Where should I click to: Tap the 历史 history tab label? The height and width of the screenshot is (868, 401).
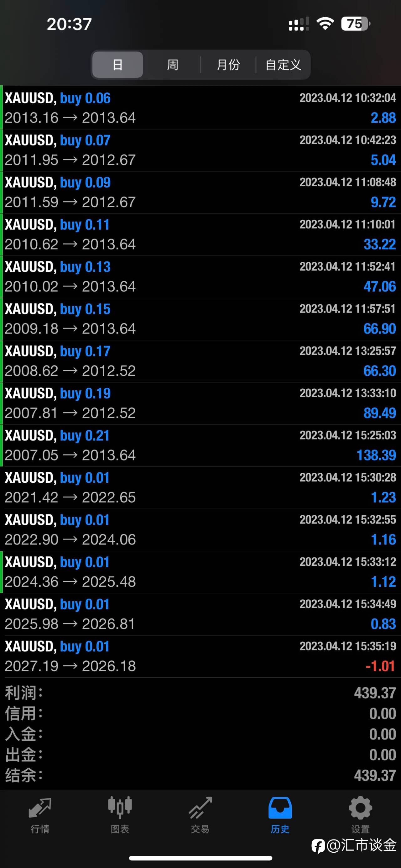[280, 829]
